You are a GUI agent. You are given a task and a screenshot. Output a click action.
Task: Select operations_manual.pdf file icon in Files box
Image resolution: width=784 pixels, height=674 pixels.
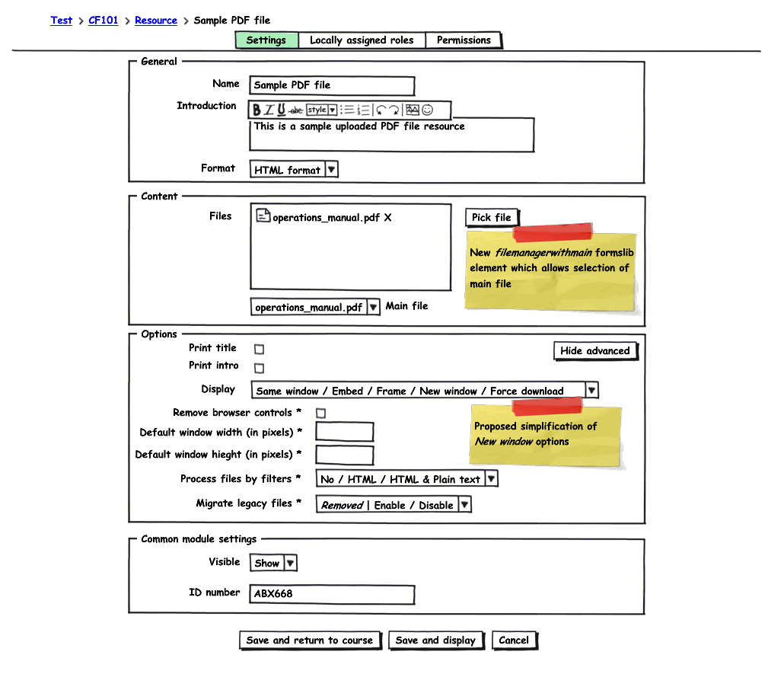point(263,216)
